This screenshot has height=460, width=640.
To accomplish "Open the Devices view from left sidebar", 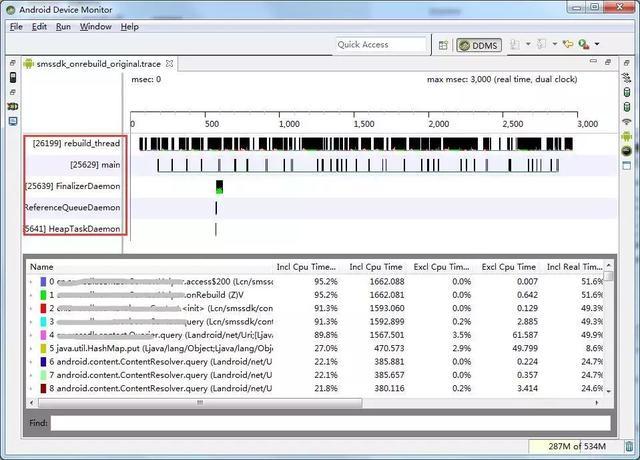I will click(13, 77).
